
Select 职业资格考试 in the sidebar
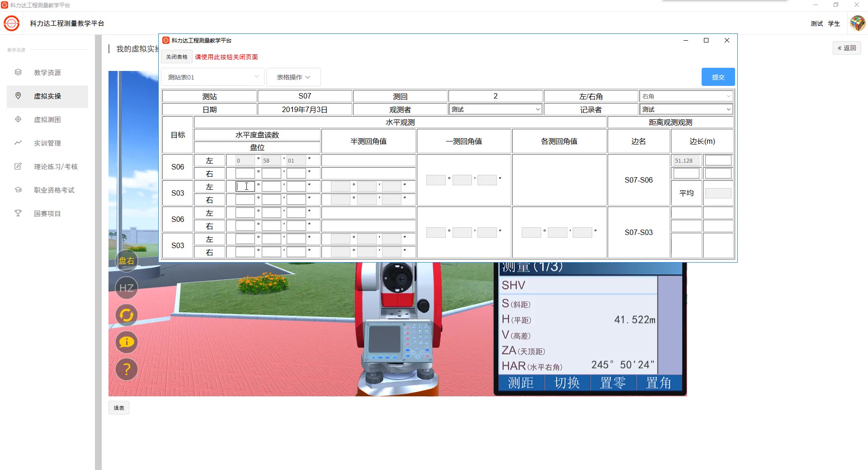tap(47, 190)
